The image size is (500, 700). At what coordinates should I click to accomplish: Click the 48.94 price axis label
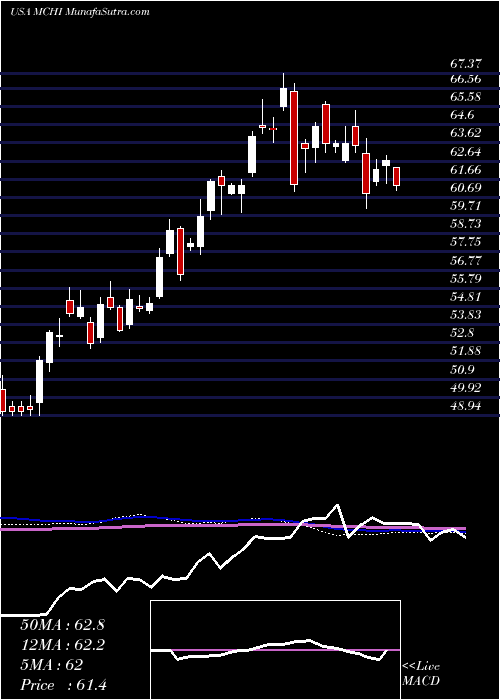(x=466, y=406)
